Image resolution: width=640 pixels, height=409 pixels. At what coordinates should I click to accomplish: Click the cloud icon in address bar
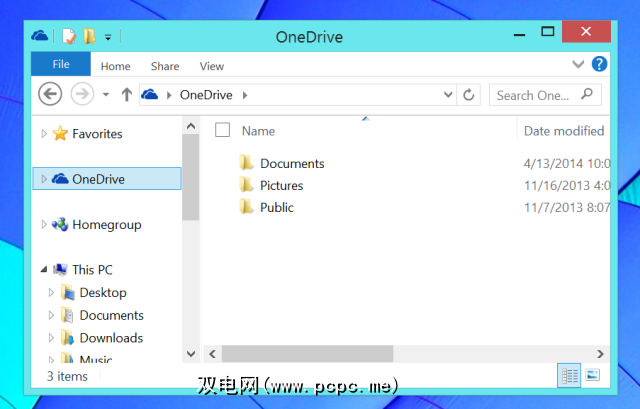(x=149, y=95)
